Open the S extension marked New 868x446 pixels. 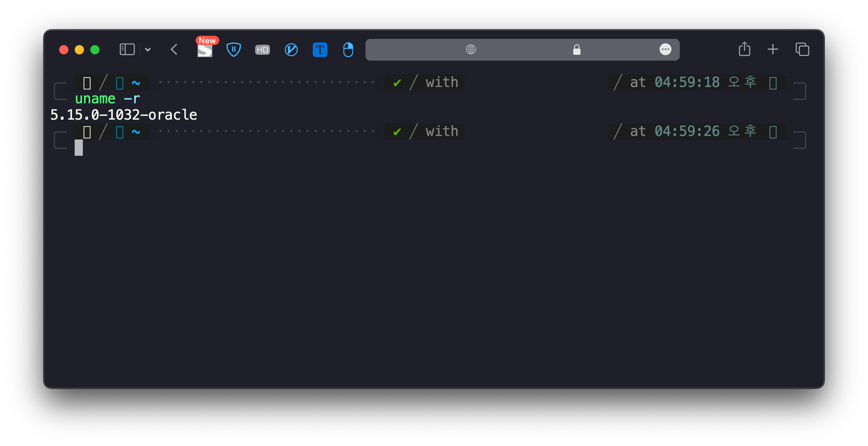tap(205, 50)
